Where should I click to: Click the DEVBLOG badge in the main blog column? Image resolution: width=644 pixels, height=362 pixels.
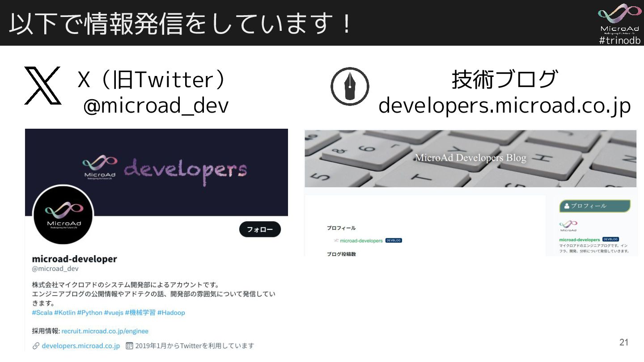coord(394,240)
